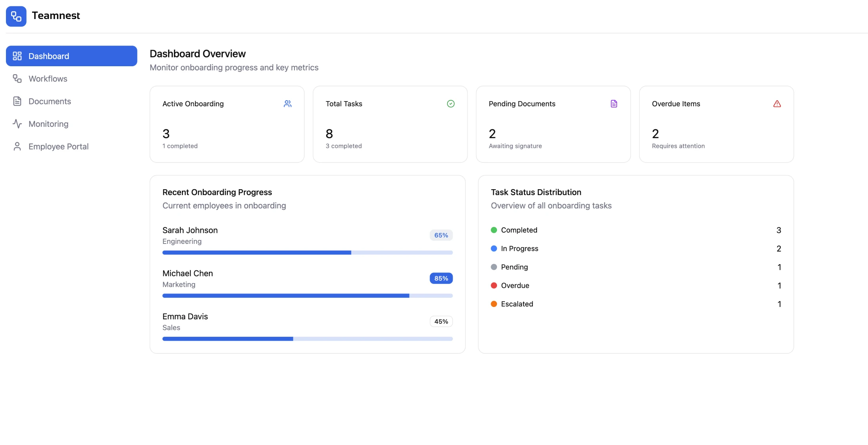Viewport: 868px width, 445px height.
Task: Select the Dashboard grid icon
Action: [x=17, y=56]
